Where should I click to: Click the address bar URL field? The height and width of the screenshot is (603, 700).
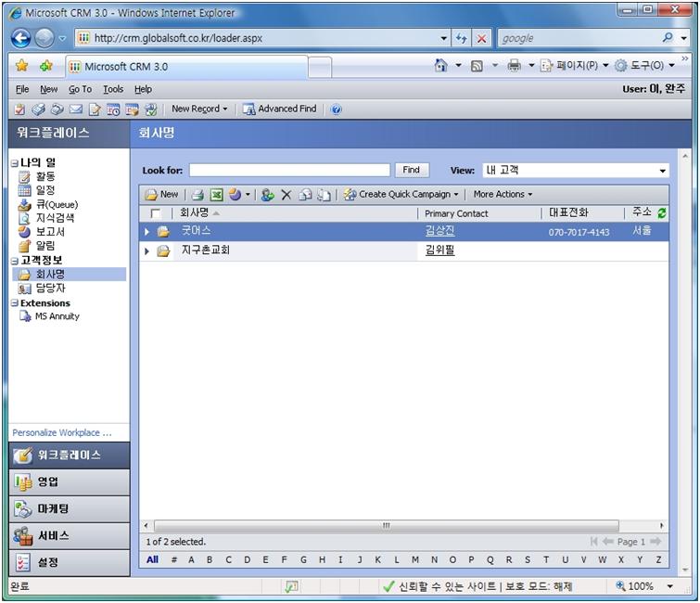(x=261, y=38)
